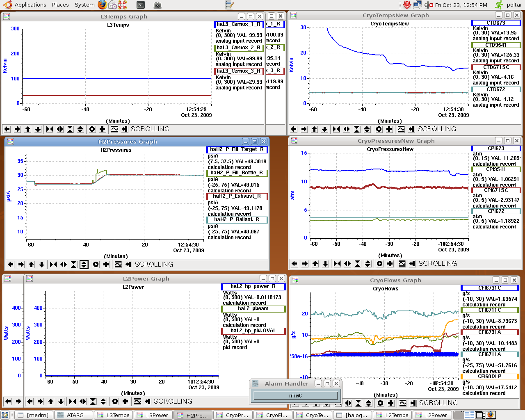Click graph refresh icon in CryoFlows toolbar
The height and width of the screenshot is (420, 525).
pos(403,403)
